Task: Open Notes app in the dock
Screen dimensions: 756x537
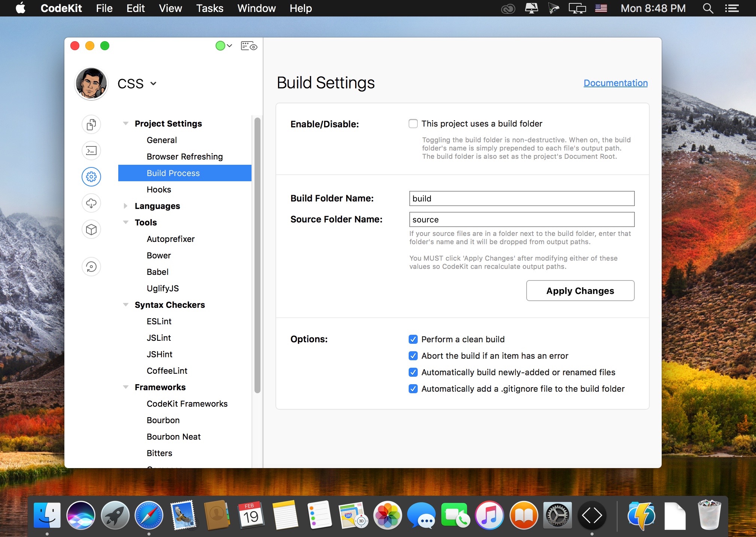Action: (285, 515)
